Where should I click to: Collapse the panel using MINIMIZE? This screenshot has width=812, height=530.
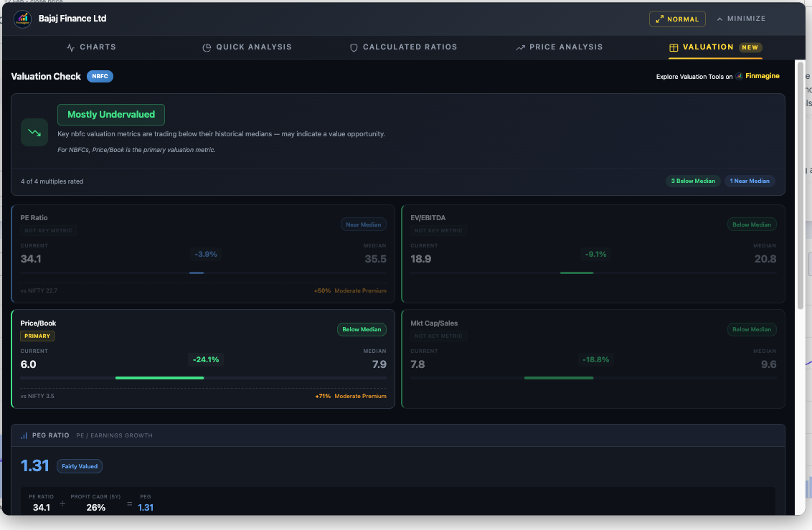tap(740, 19)
